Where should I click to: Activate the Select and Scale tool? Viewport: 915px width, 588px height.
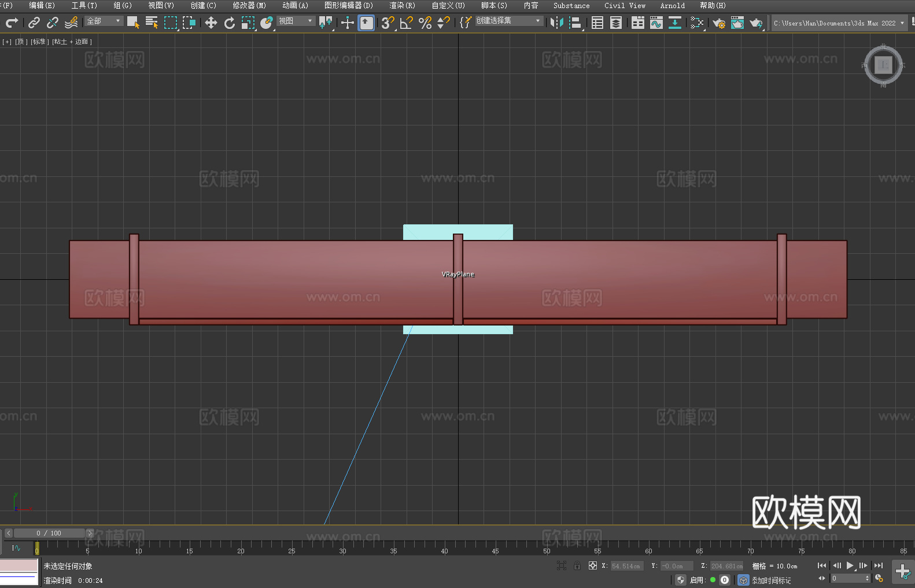pos(248,23)
